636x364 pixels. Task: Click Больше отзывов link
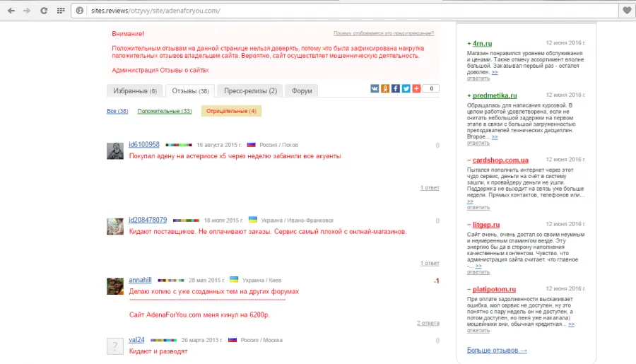[x=497, y=350]
